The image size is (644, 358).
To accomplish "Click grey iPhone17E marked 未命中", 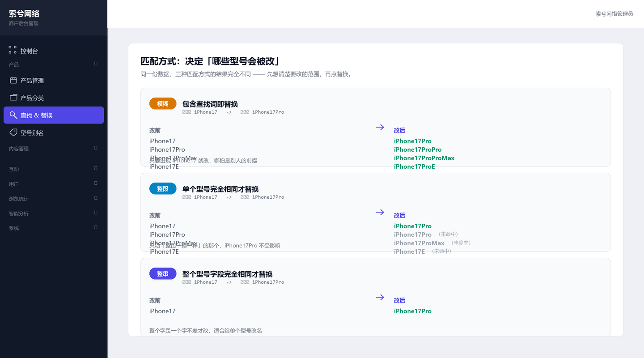I will click(x=409, y=251).
